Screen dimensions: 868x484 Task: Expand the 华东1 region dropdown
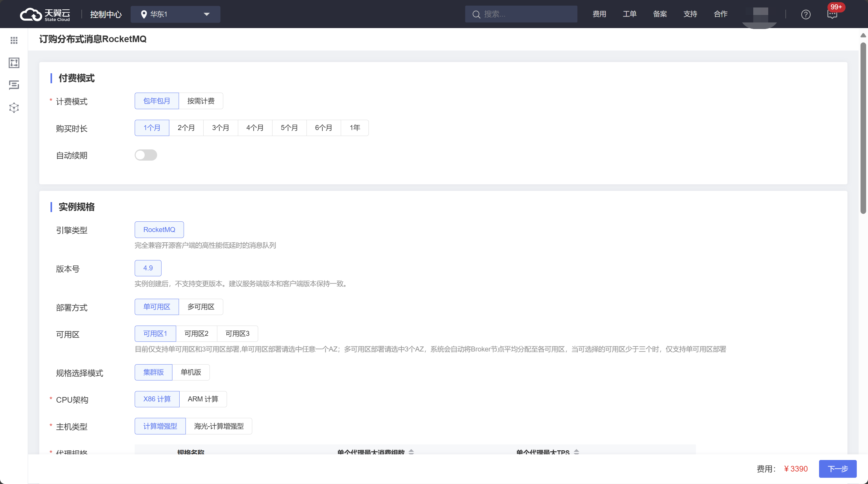[175, 14]
